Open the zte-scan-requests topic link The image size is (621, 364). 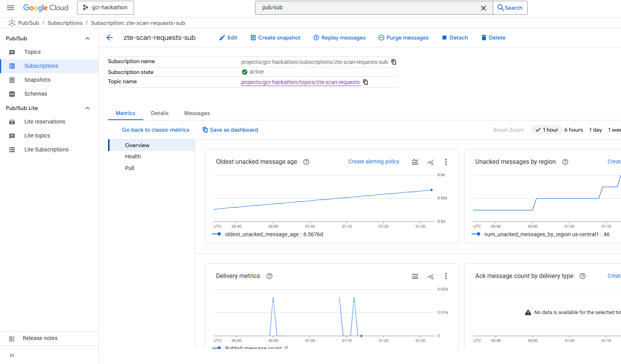pos(300,82)
